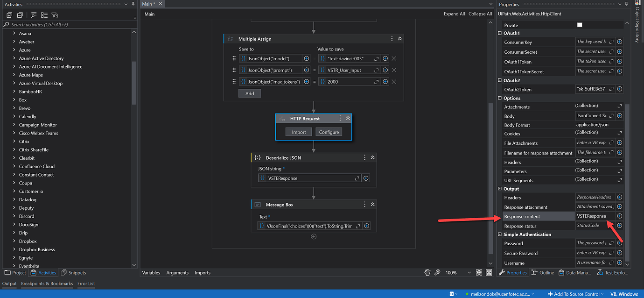
Task: Click the add-activity plus below Message Box
Action: coord(314,237)
